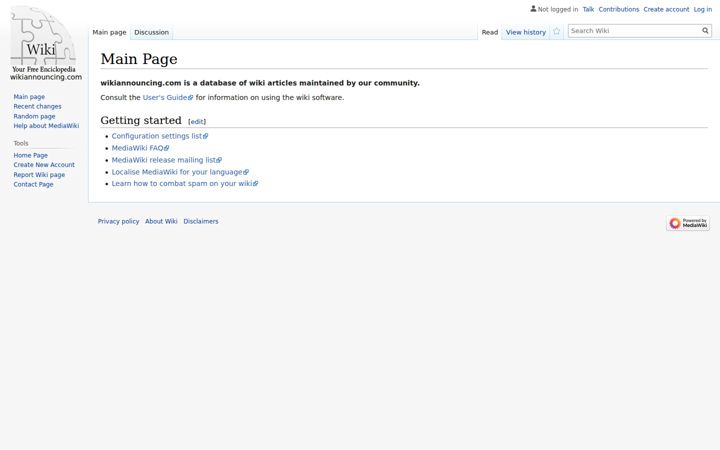This screenshot has width=720, height=450.
Task: Click the watchlist star icon
Action: pos(557,32)
